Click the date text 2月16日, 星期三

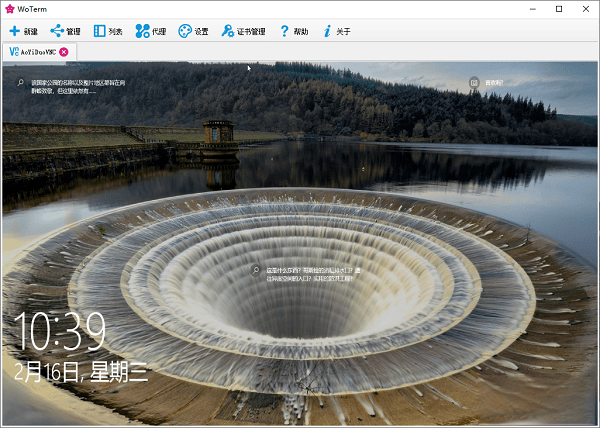[x=81, y=372]
